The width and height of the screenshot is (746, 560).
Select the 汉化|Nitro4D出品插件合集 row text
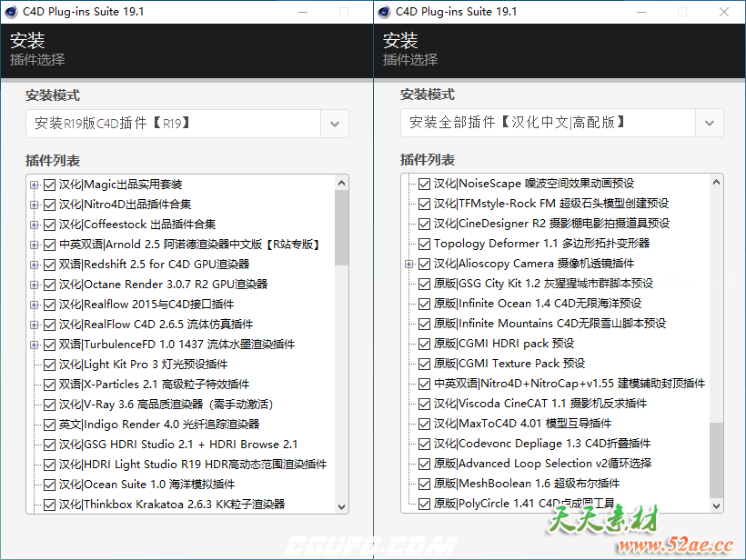[x=126, y=205]
